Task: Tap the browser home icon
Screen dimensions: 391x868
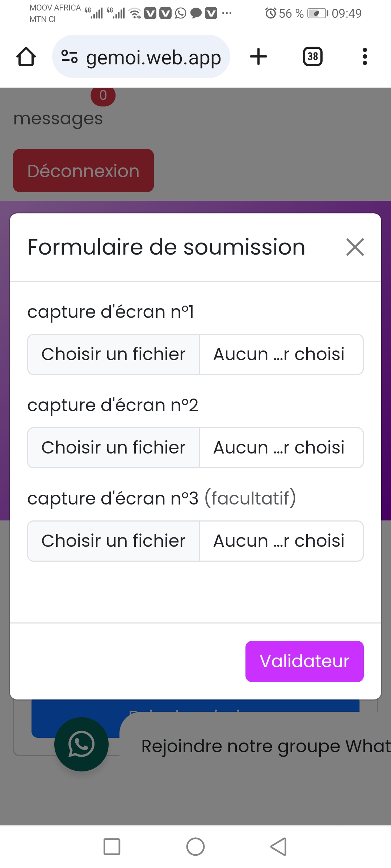Action: (26, 57)
